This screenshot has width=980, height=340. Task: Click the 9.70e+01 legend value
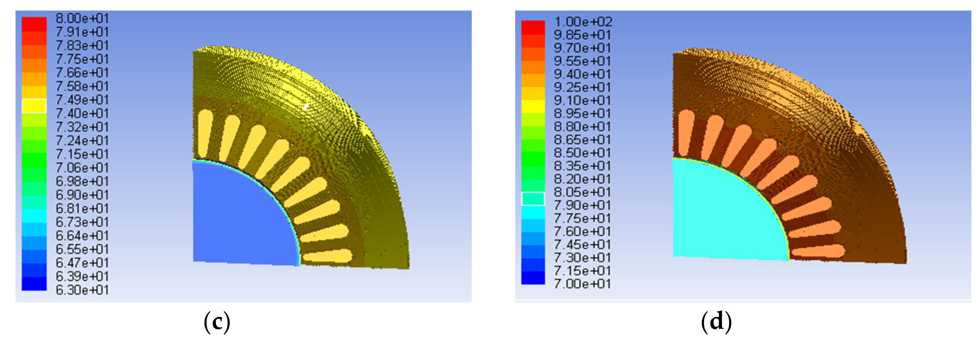582,48
